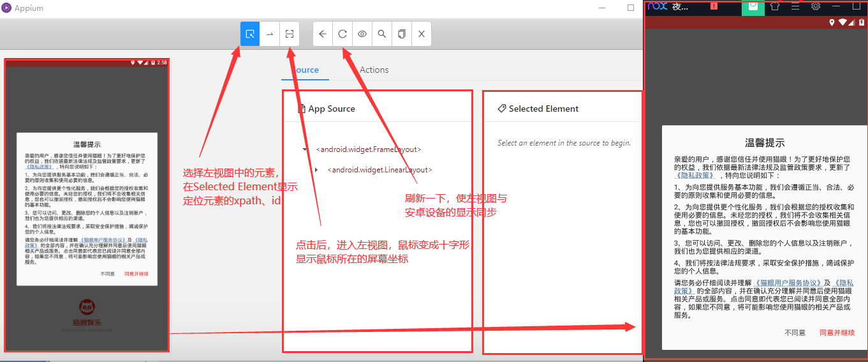Expand the android.widget.LinearLayout node
The image size is (868, 362).
click(316, 170)
